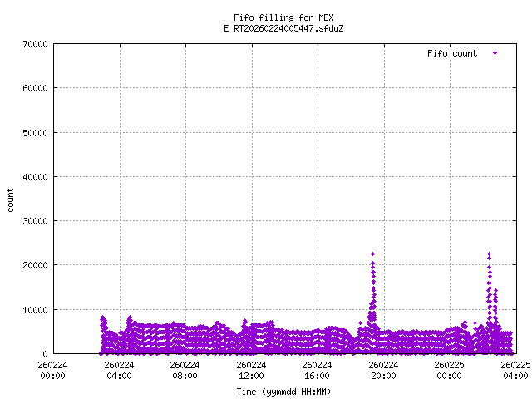Click the E_RT20260224005447.sfduZ file name subtitle
Screen dimensions: 532x399
pos(284,28)
